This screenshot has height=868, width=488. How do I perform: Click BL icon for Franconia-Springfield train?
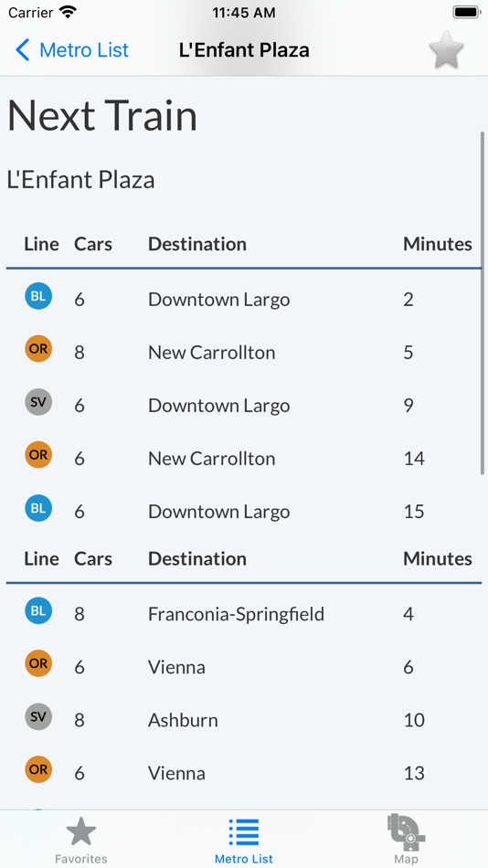(38, 610)
